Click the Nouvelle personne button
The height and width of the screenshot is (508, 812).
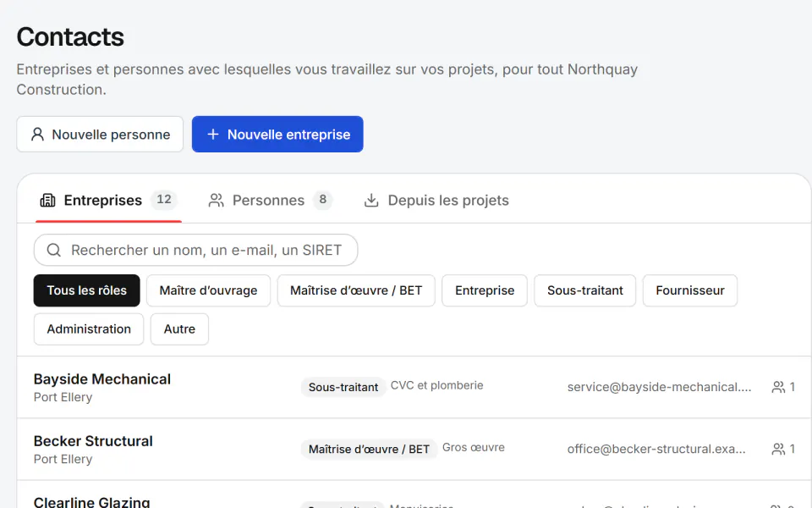coord(100,135)
